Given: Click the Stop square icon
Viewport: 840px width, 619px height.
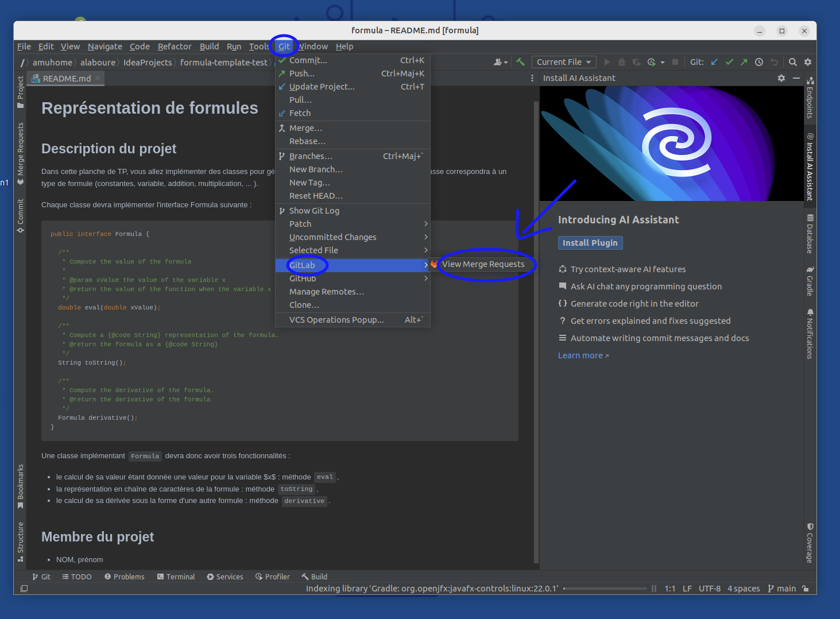Looking at the screenshot, I should [675, 62].
